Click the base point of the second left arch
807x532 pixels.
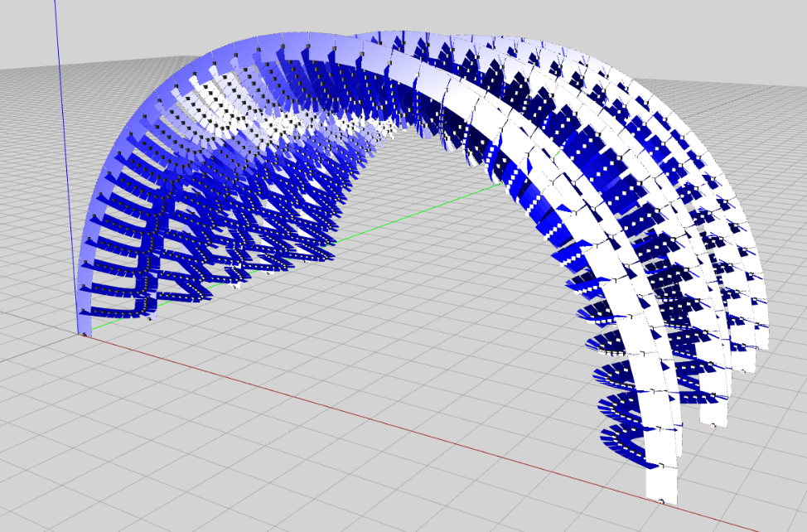click(150, 317)
